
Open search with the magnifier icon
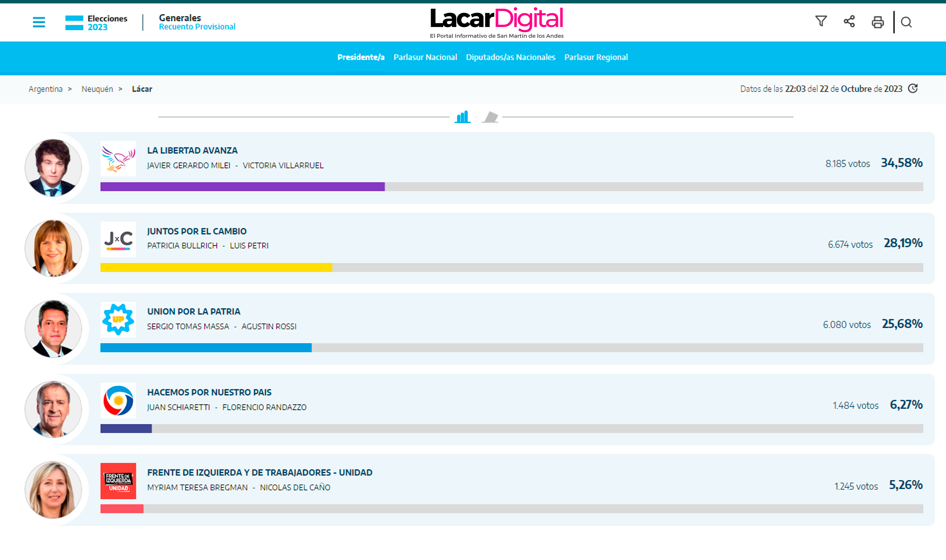906,22
